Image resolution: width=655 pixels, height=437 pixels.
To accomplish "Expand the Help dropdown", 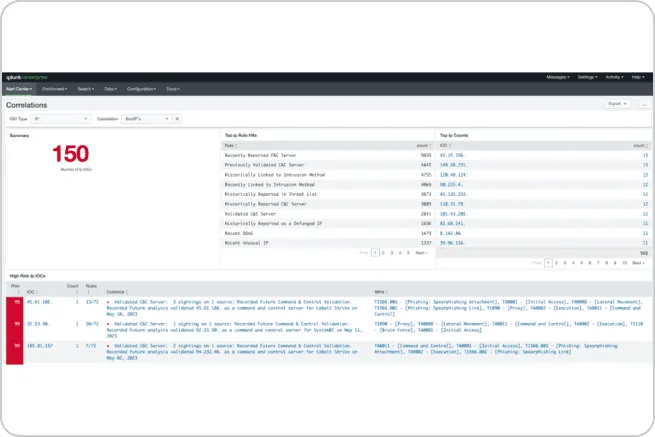I will [x=638, y=77].
